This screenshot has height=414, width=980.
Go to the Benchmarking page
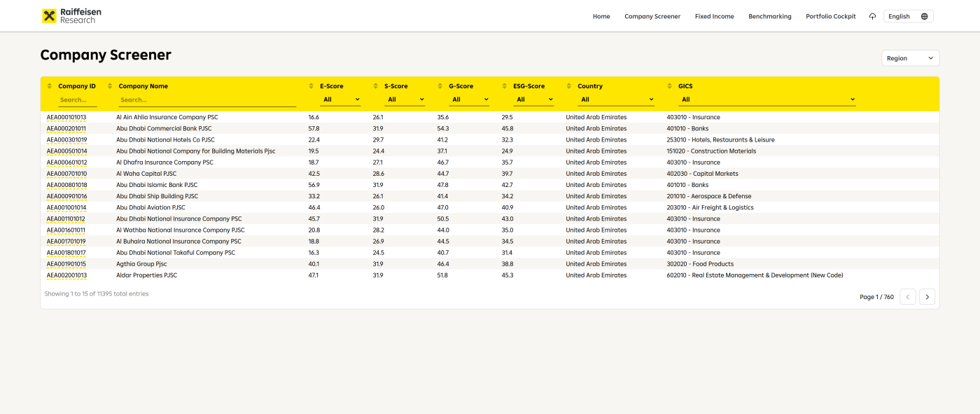tap(769, 16)
